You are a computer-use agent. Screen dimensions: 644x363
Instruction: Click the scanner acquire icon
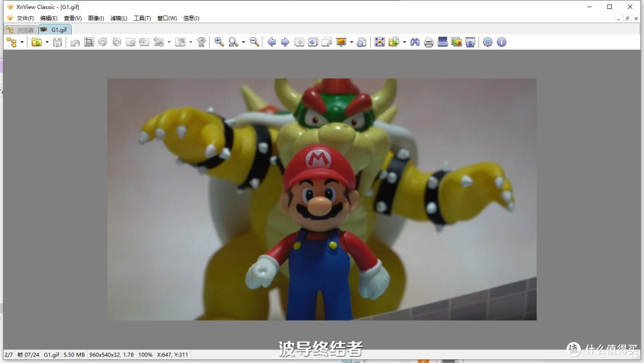tap(442, 42)
